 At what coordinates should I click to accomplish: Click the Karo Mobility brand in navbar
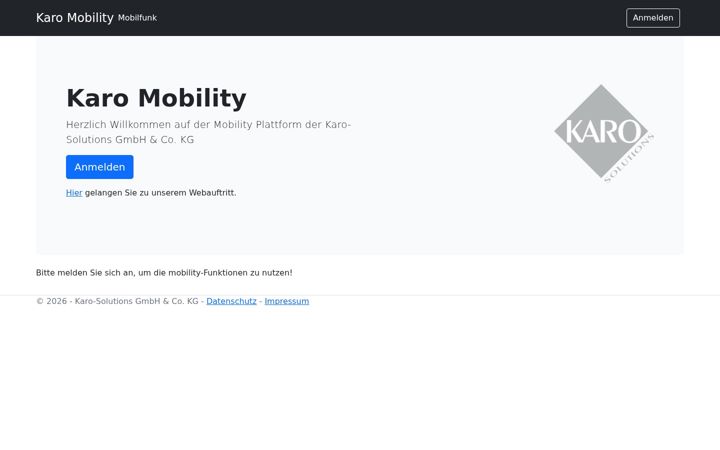(74, 18)
